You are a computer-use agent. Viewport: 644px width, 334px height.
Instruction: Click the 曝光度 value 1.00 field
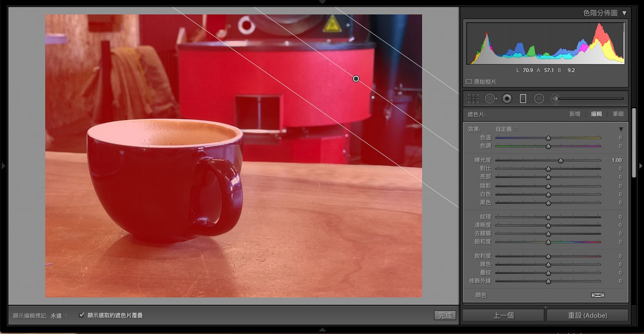[617, 160]
